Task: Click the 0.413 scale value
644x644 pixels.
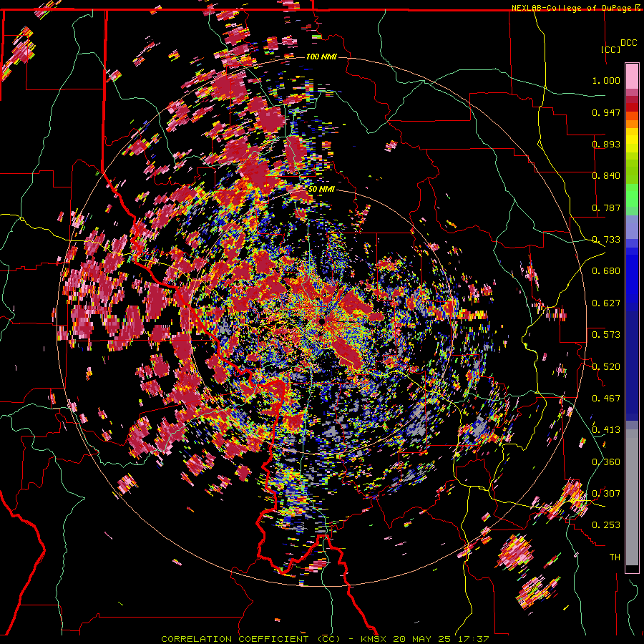Action: [606, 430]
